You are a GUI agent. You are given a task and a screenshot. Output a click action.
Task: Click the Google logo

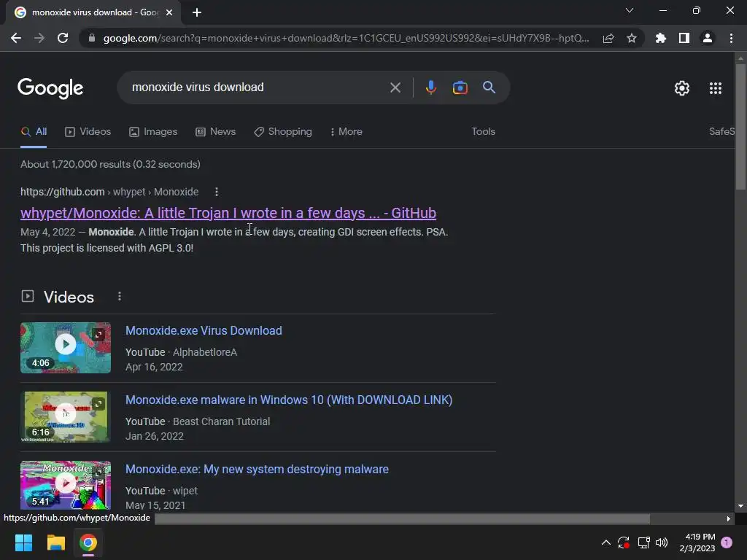click(x=50, y=88)
